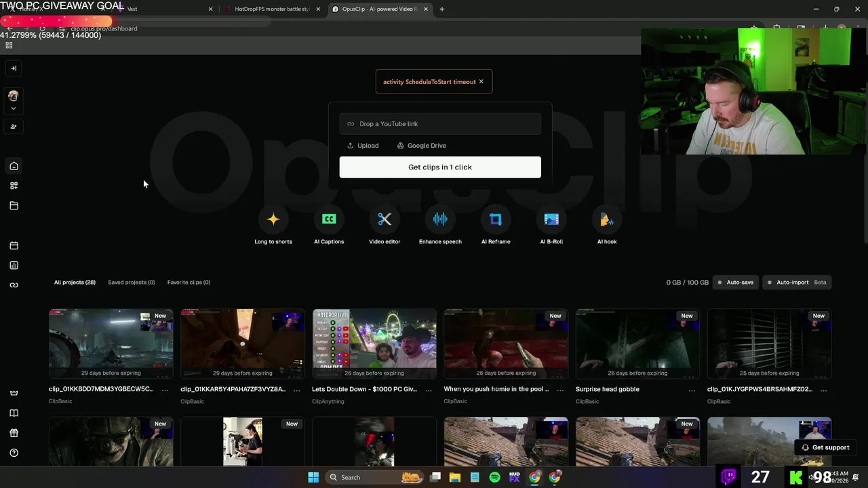This screenshot has height=488, width=868.
Task: Click the Drop a YouTube link field
Action: [440, 124]
